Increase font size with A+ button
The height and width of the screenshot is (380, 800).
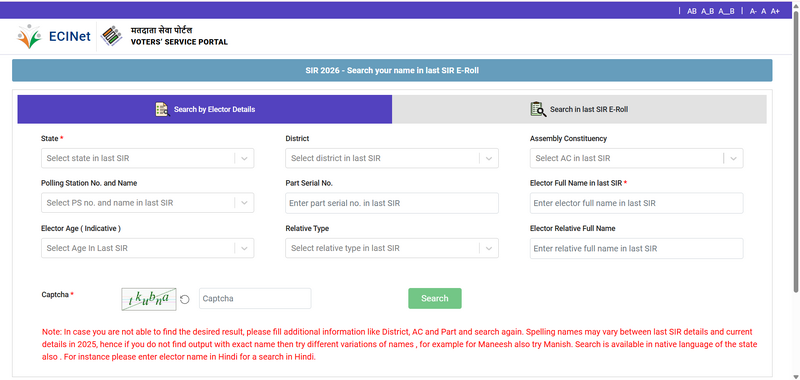click(x=775, y=11)
